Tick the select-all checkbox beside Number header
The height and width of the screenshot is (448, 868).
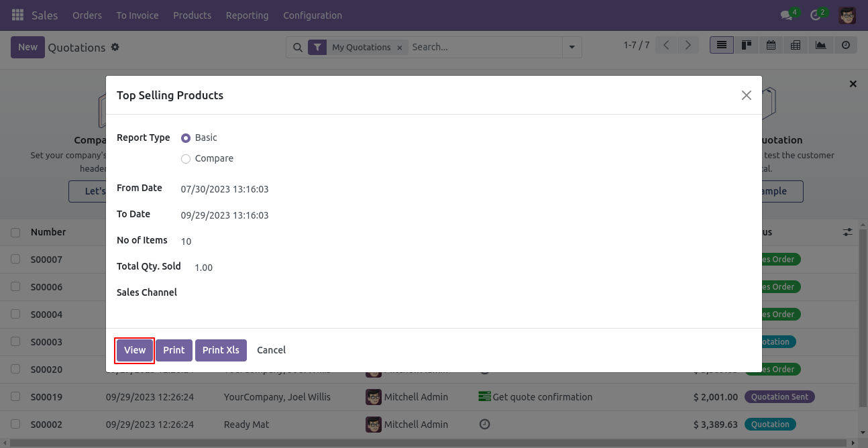(x=15, y=233)
